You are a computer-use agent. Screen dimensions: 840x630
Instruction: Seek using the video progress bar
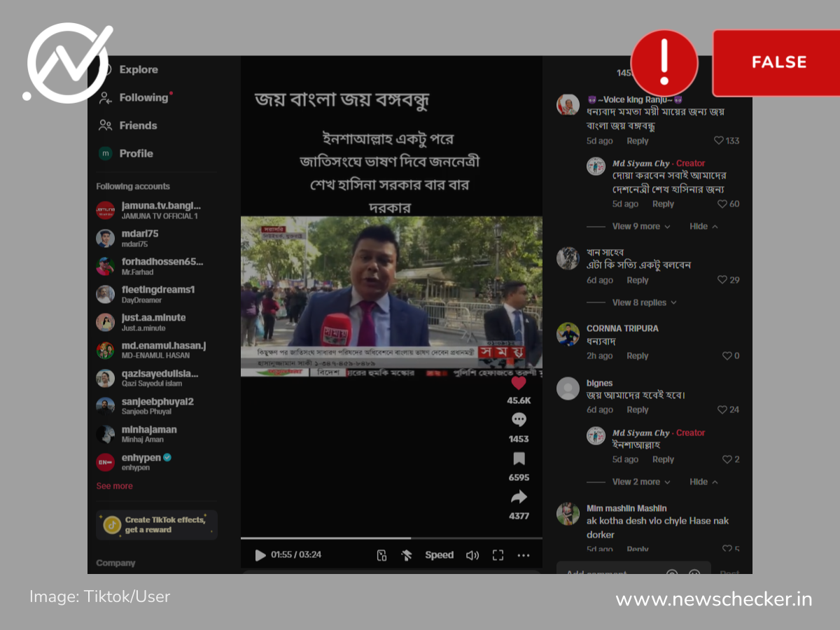(391, 538)
